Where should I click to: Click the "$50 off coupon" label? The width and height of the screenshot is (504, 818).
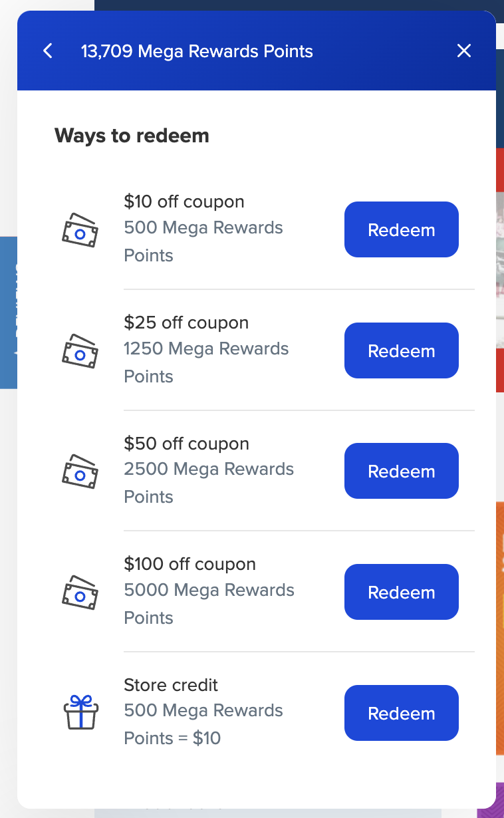tap(186, 444)
